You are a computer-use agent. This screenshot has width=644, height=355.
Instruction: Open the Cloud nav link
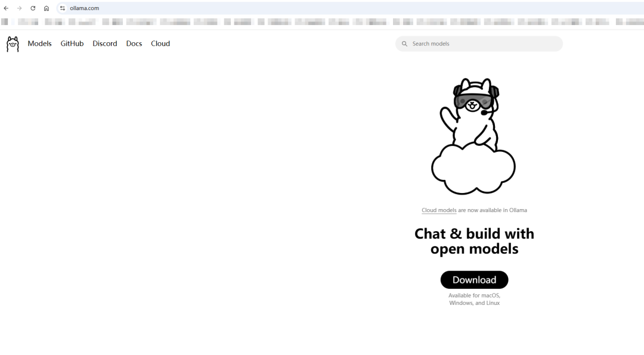tap(160, 43)
